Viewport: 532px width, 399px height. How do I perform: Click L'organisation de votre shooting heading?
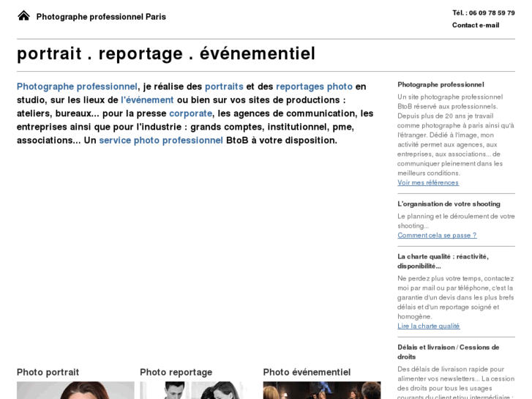(x=449, y=204)
